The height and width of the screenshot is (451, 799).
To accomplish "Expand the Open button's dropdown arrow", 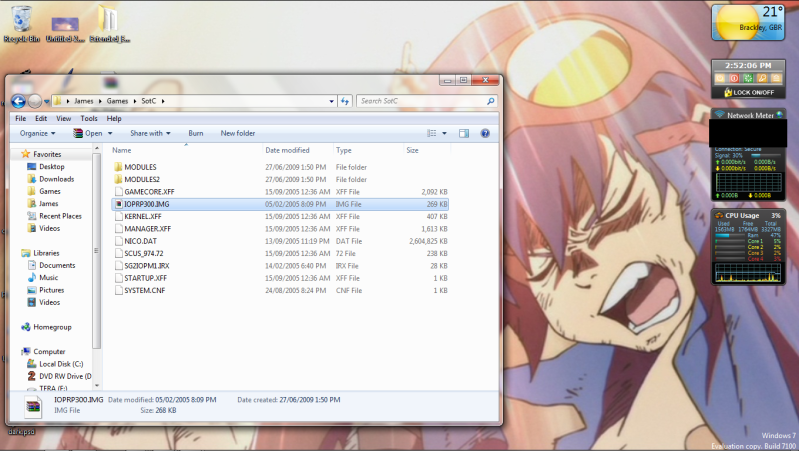I will tap(110, 134).
